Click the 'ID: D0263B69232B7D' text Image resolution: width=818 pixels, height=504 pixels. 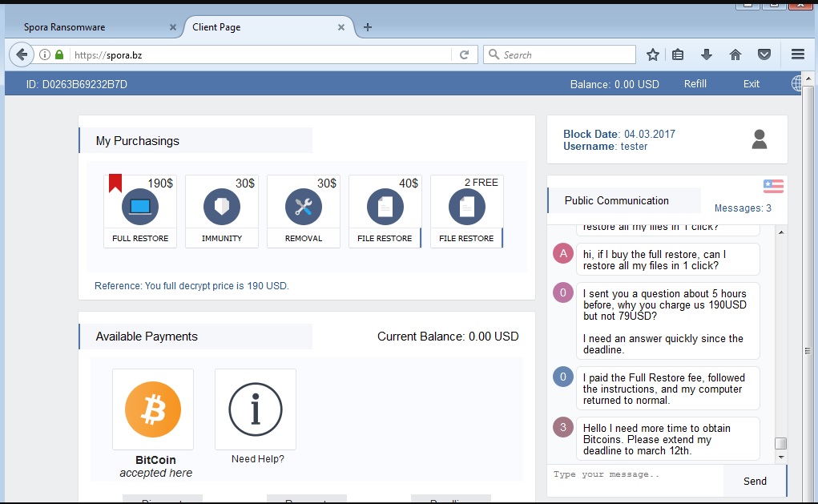[77, 84]
